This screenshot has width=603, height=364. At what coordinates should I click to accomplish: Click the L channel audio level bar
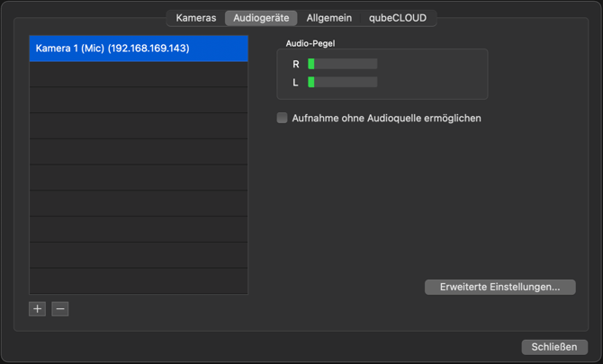tap(342, 82)
